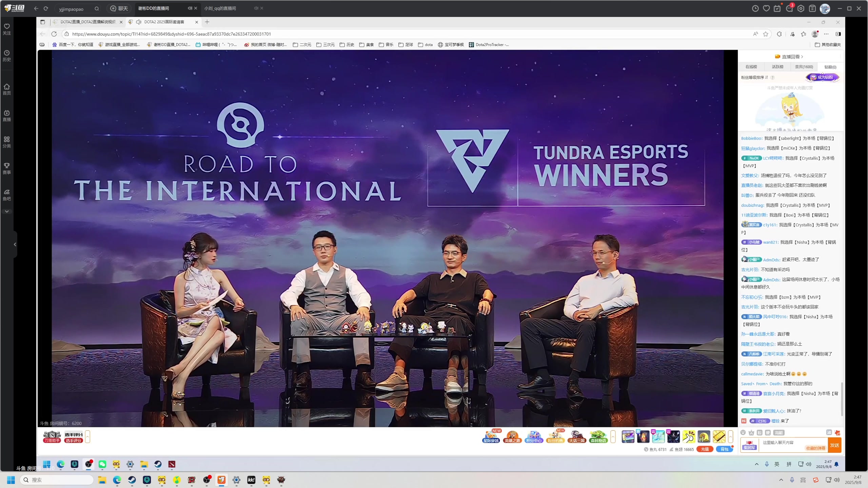Open the 积分中心 activity icon
Screen dimensions: 868x488
point(534,436)
